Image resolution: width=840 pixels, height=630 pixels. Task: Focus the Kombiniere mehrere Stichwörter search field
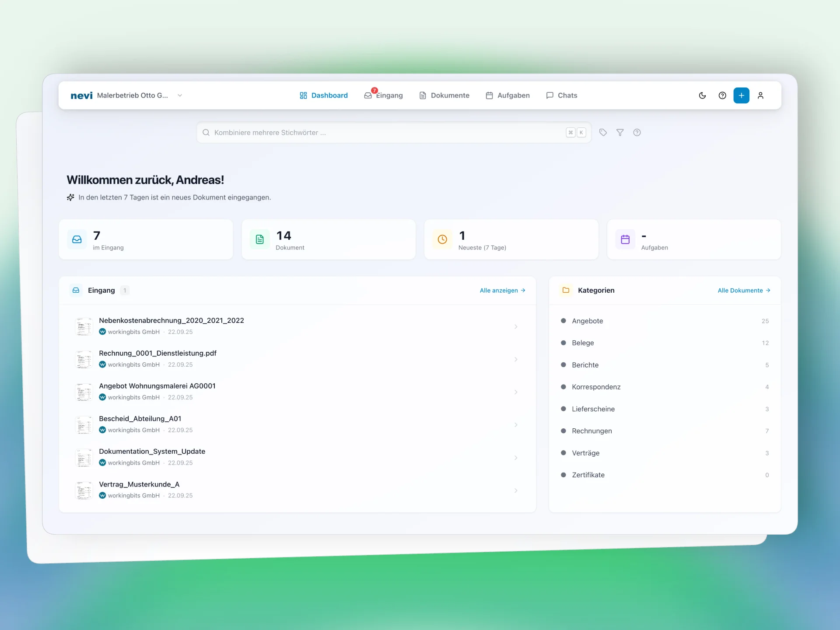coord(385,133)
